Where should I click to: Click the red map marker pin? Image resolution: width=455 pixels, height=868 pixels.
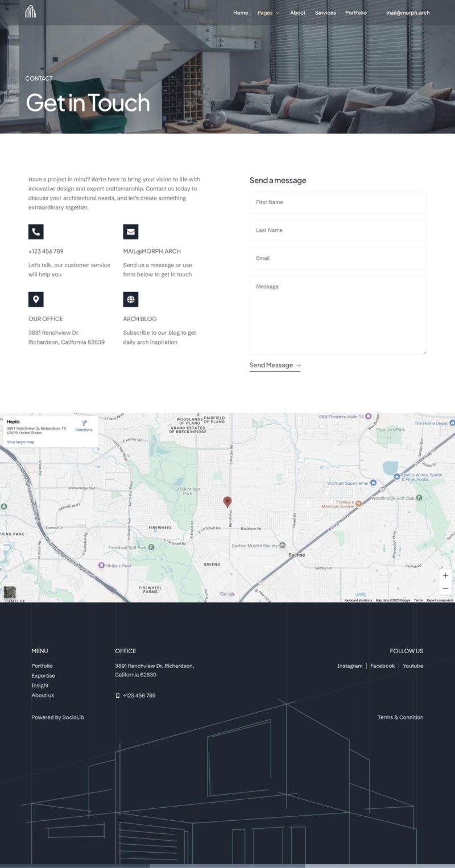pyautogui.click(x=227, y=501)
